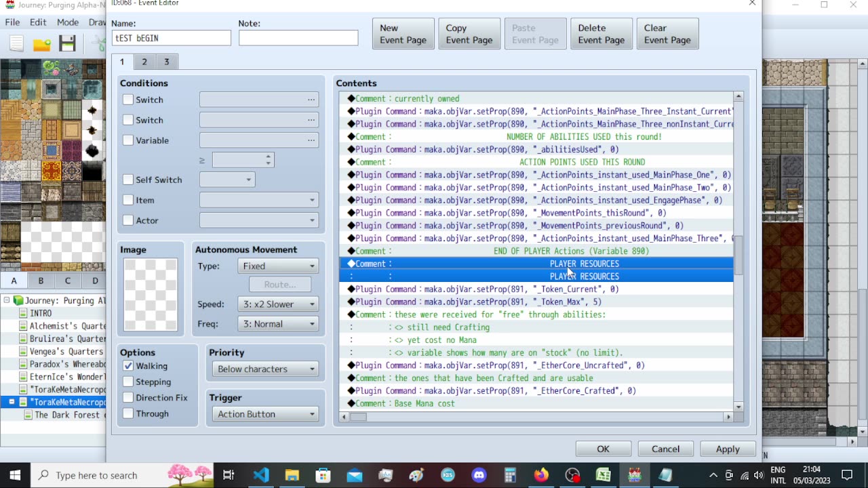Open the movement Speed dropdown
Viewport: 868px width, 488px height.
[x=277, y=304]
